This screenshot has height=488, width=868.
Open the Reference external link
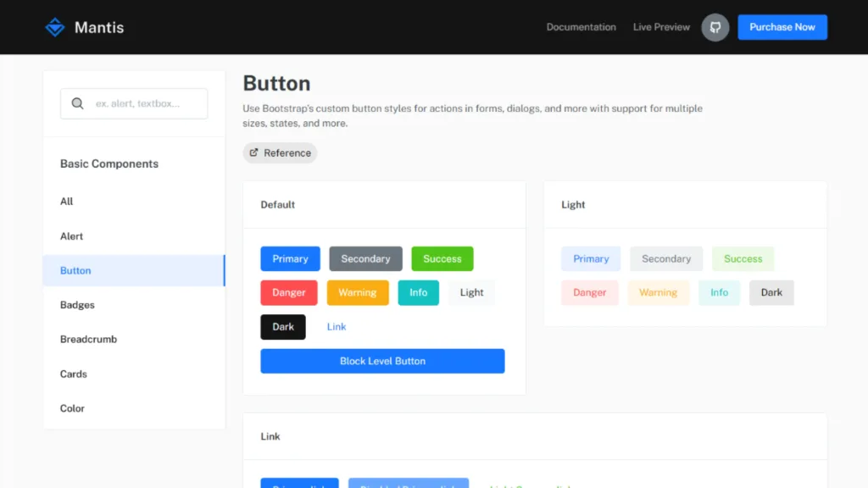point(280,152)
